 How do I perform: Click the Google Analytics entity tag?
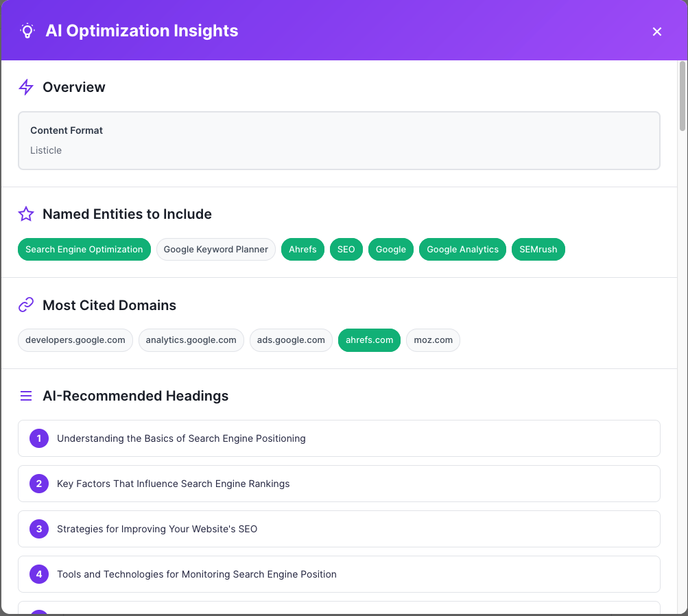(462, 249)
